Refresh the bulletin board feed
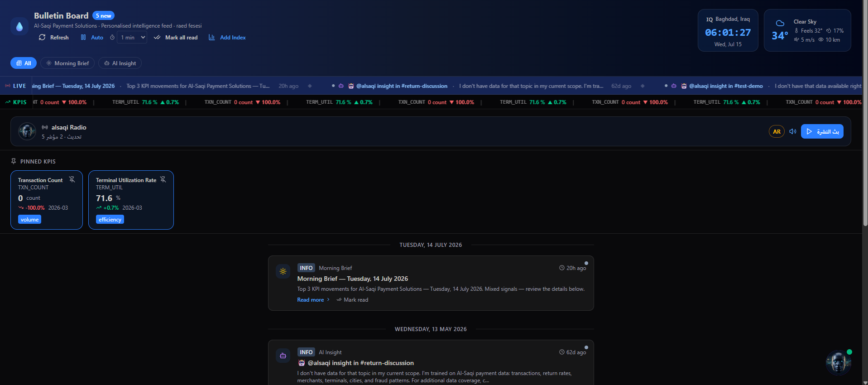 tap(54, 38)
